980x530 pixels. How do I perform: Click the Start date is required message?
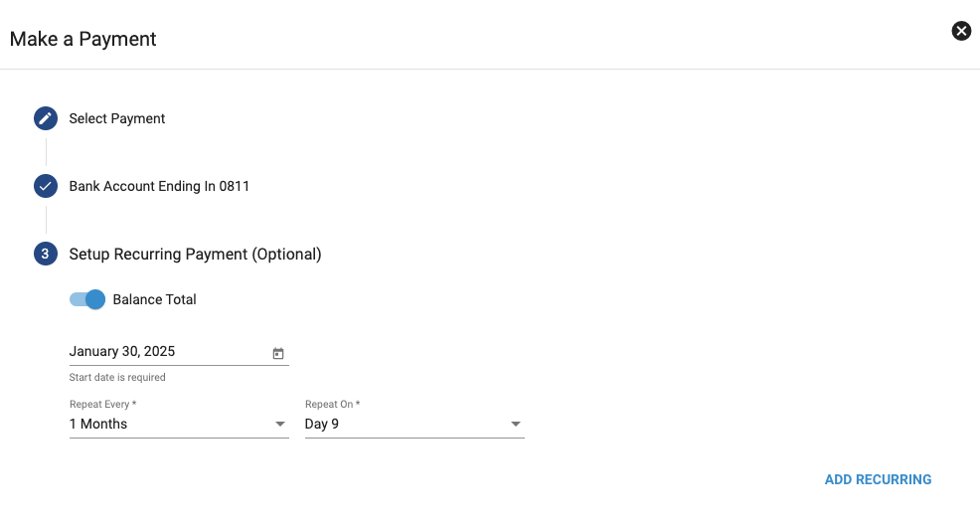(117, 378)
